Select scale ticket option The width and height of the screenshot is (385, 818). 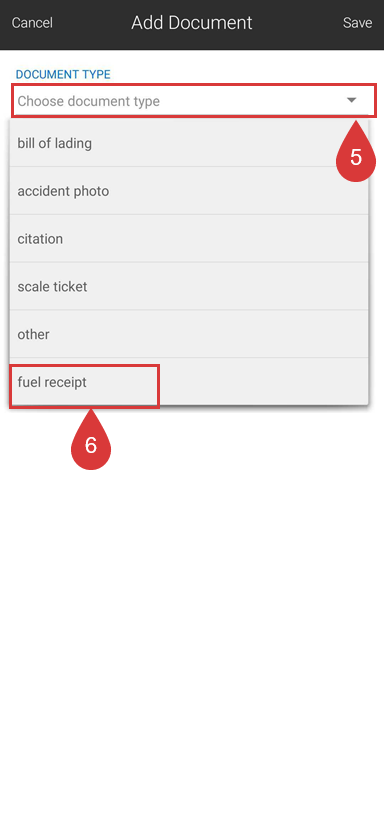tap(189, 286)
